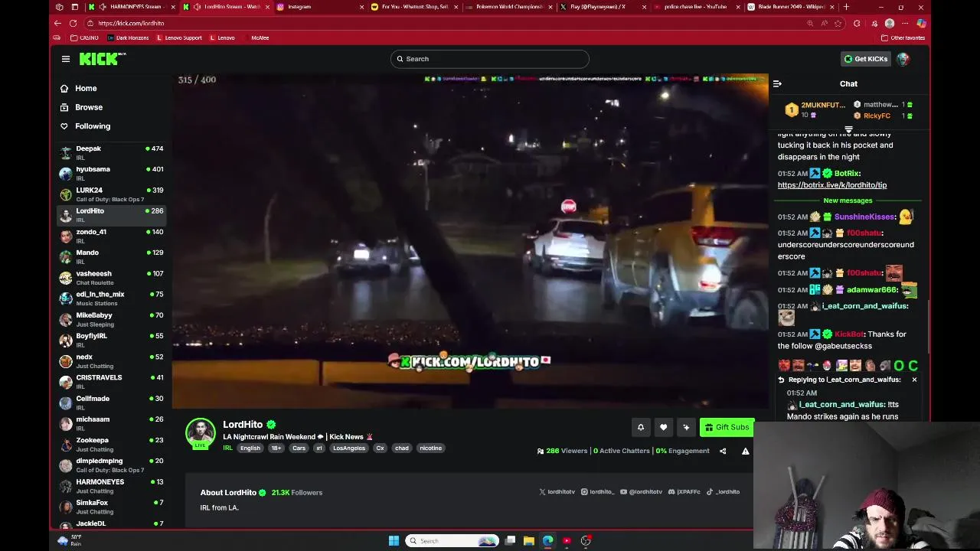Open HARMONEYES channel in sidebar
The width and height of the screenshot is (980, 551).
tap(112, 486)
